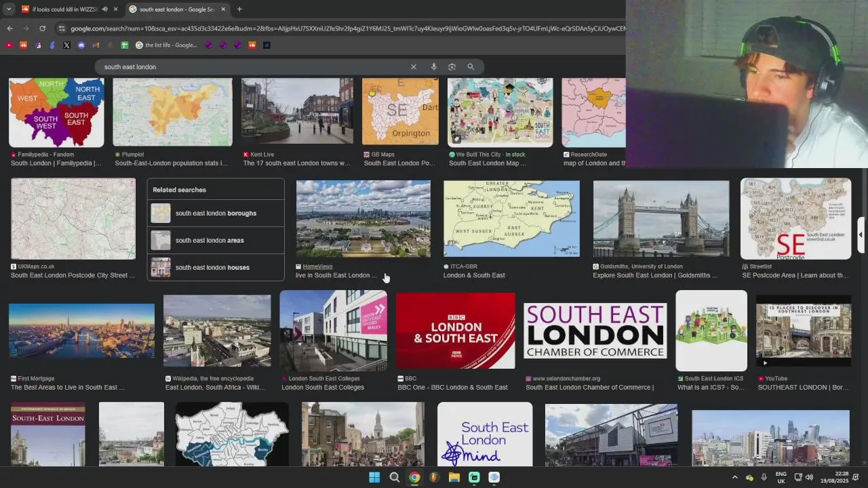Open the South East London Mind logo image

tap(485, 434)
